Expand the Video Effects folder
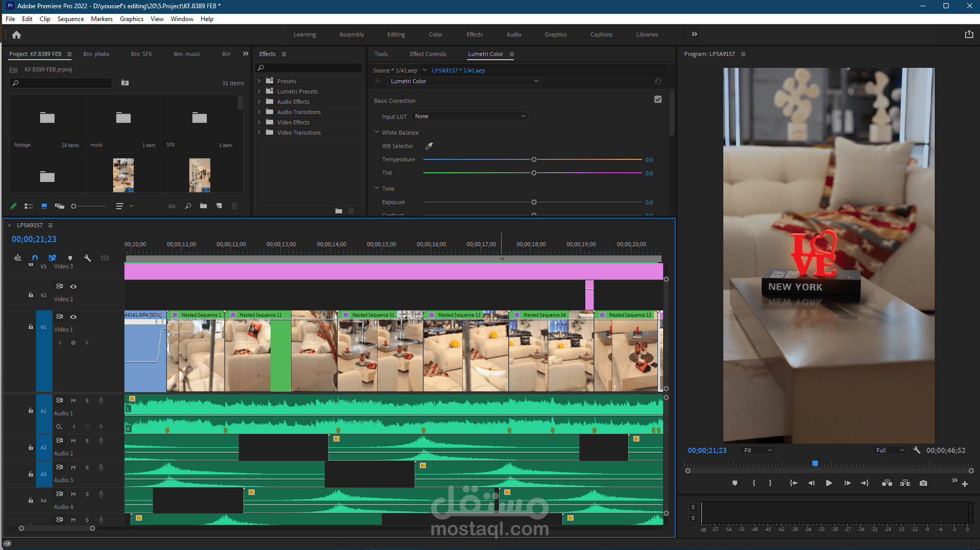The image size is (980, 550). [259, 122]
